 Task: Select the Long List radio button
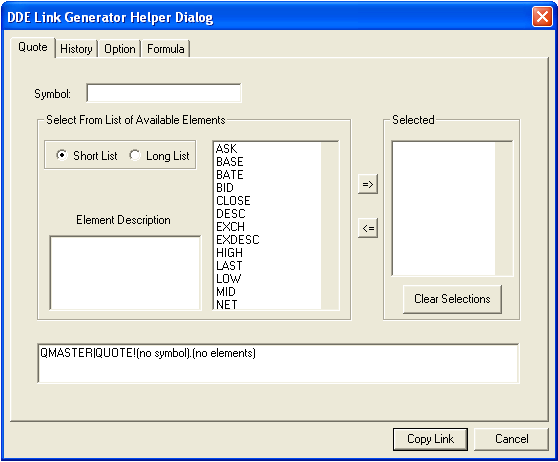coord(159,156)
